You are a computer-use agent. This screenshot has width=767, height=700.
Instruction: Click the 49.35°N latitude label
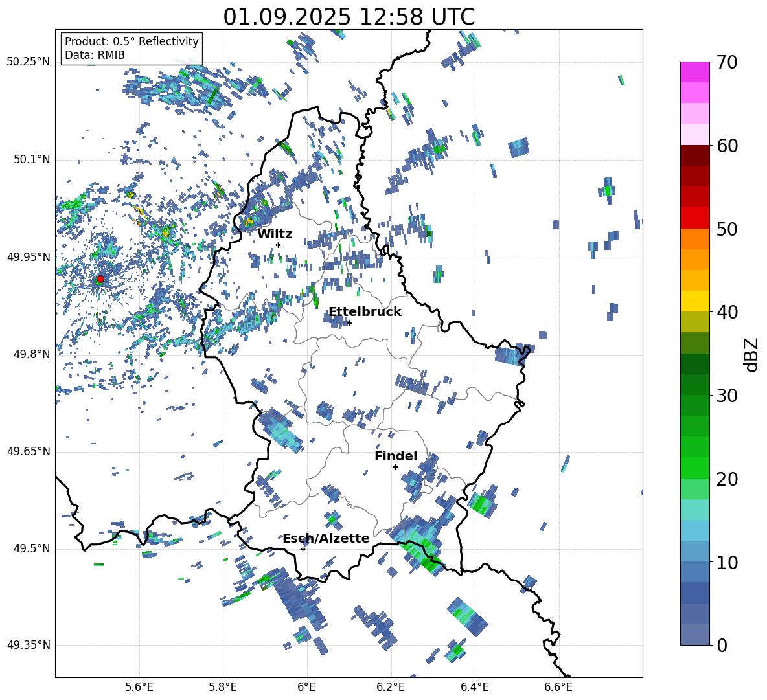click(x=29, y=645)
